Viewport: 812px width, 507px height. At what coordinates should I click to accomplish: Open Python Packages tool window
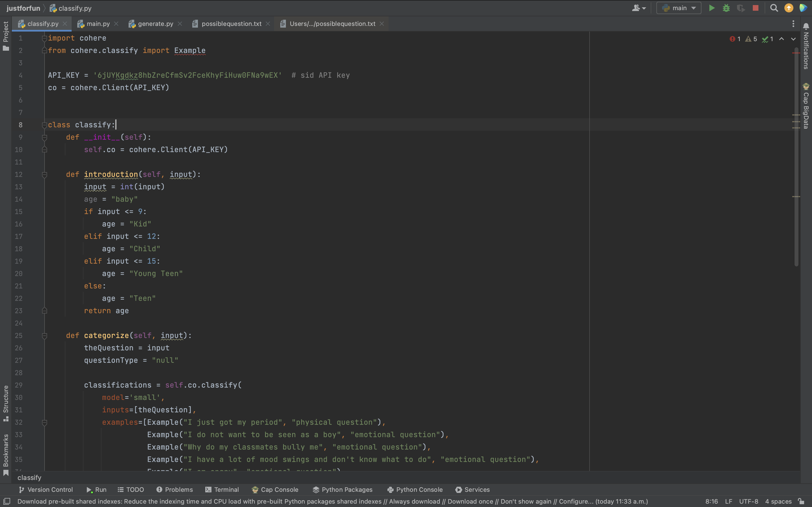(342, 490)
